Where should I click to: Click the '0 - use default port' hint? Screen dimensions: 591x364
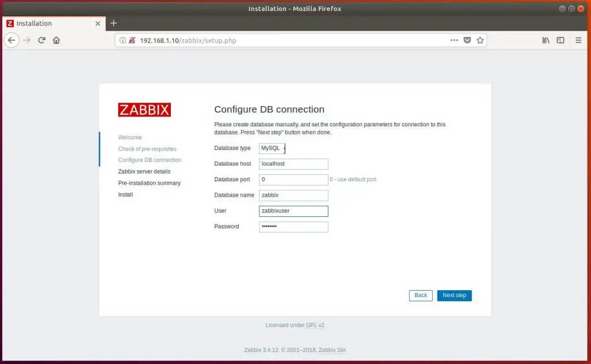353,180
